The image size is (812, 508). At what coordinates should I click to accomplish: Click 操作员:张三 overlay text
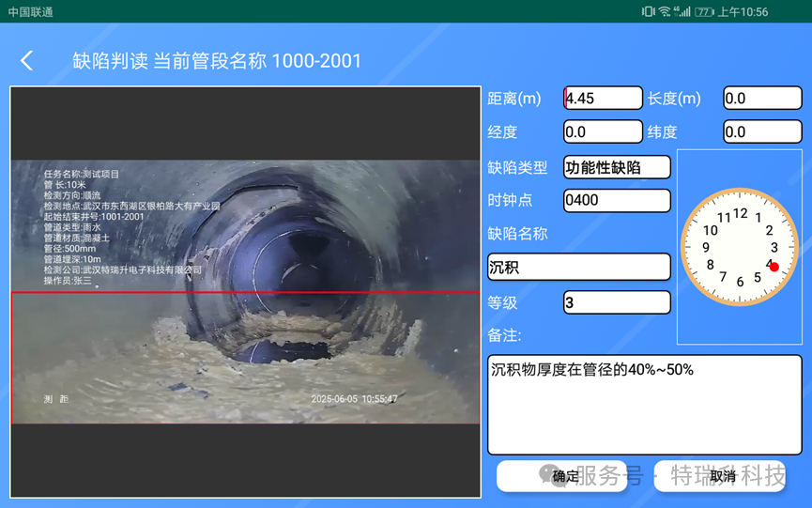(68, 281)
